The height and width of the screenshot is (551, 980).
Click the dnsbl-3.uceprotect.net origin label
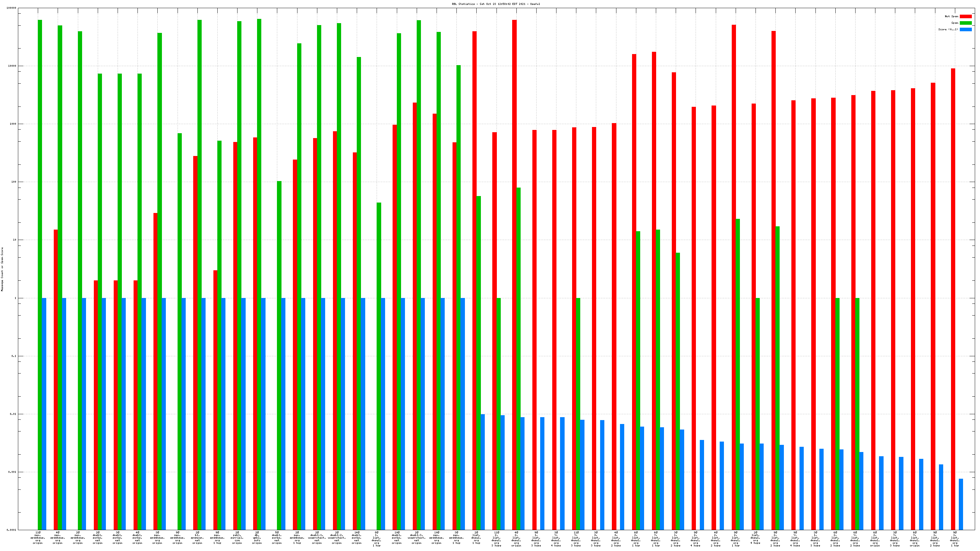[x=417, y=537]
